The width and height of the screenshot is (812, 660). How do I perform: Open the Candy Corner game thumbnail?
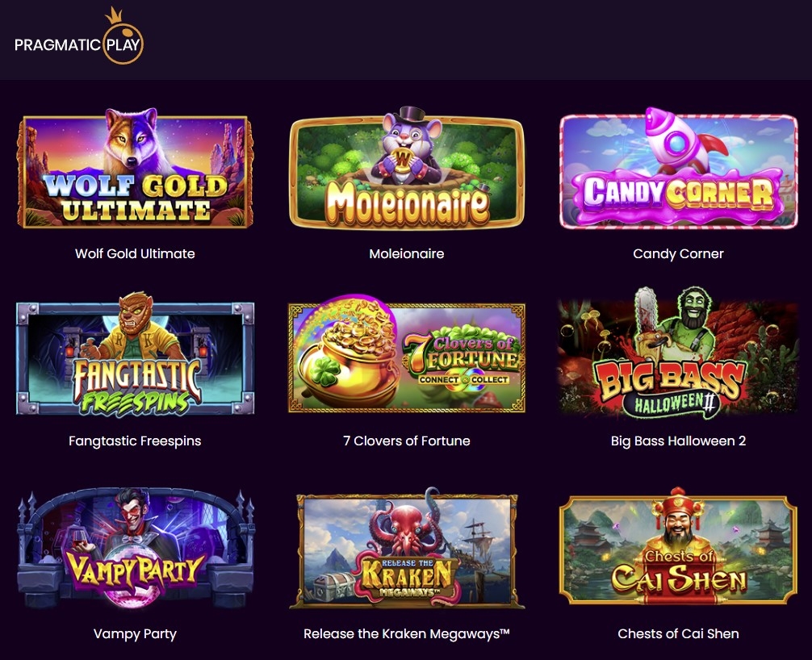(678, 169)
